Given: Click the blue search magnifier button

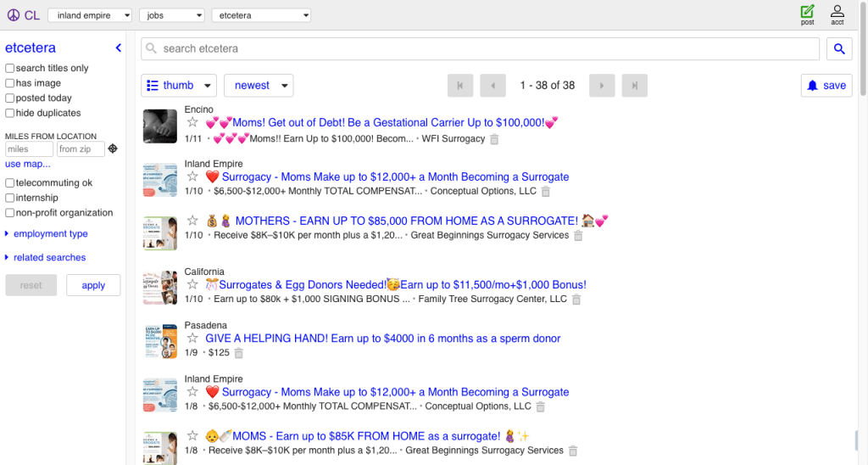Looking at the screenshot, I should pos(839,49).
